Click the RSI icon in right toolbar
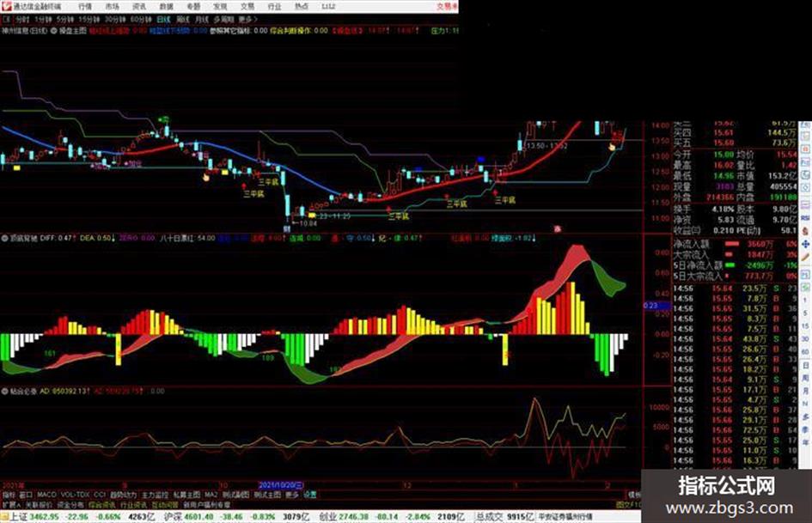This screenshot has height=523, width=812. coord(805,218)
